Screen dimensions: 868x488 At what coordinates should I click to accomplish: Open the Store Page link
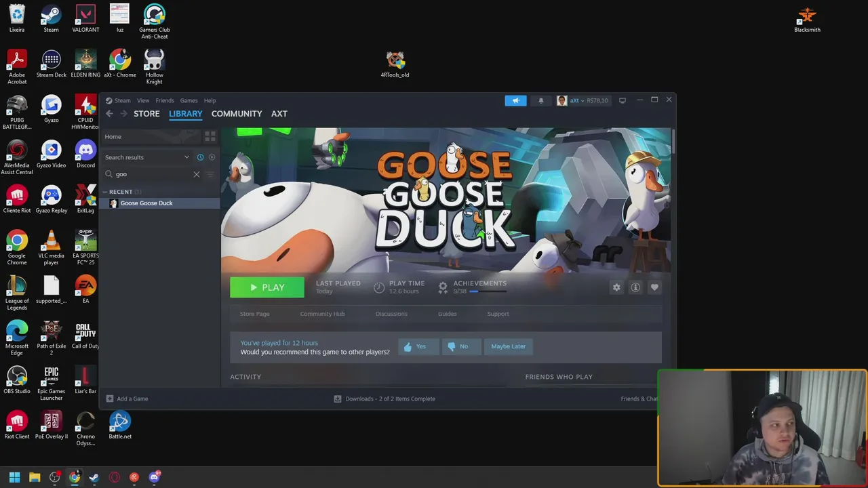pos(255,314)
